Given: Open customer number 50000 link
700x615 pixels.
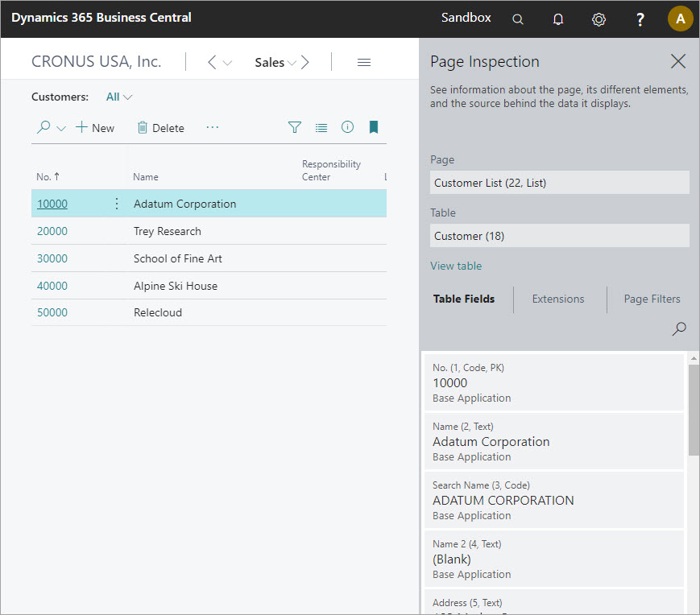Looking at the screenshot, I should [x=52, y=312].
